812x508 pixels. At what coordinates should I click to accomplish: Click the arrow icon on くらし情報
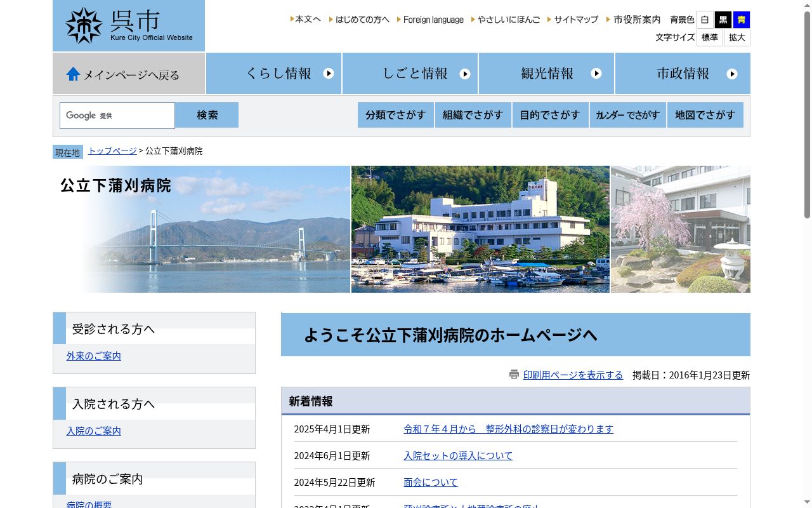[329, 73]
